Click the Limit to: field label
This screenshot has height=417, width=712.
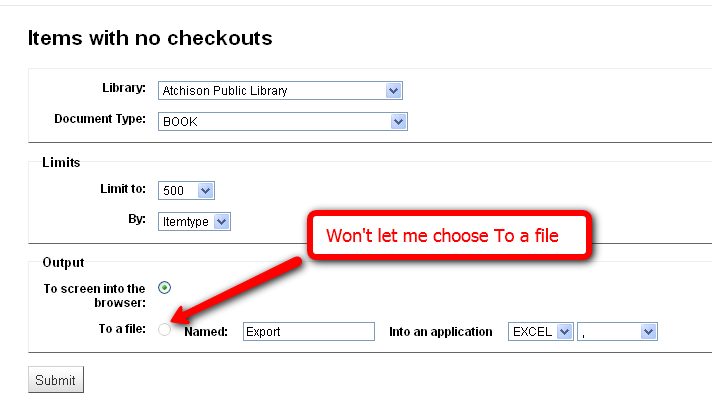click(x=124, y=188)
